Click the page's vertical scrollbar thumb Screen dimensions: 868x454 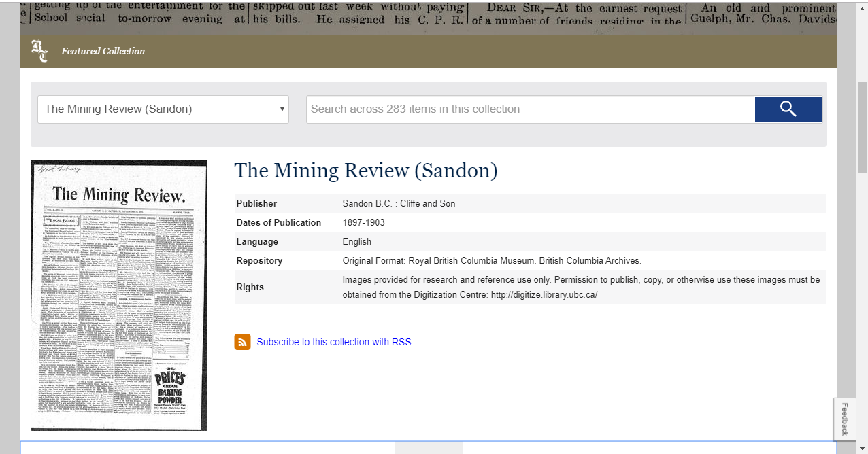click(x=862, y=129)
